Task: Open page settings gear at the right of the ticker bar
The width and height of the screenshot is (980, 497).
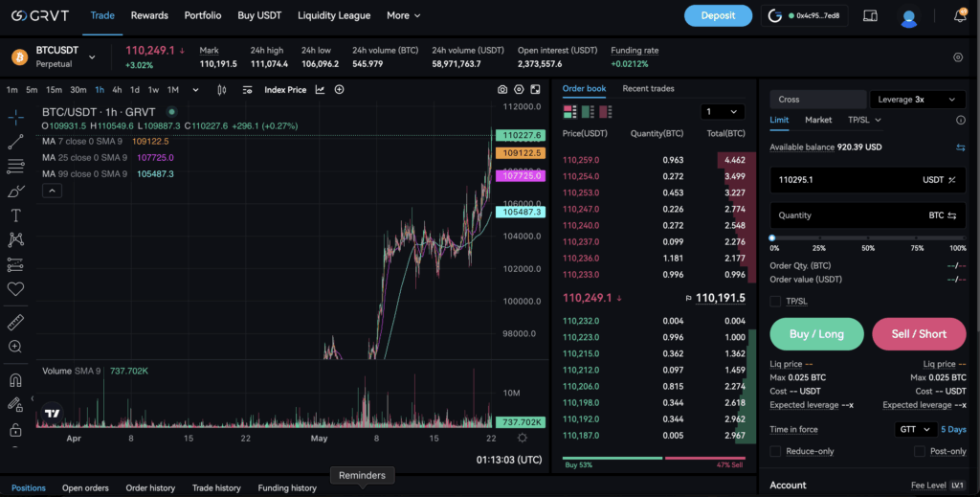Action: [958, 57]
